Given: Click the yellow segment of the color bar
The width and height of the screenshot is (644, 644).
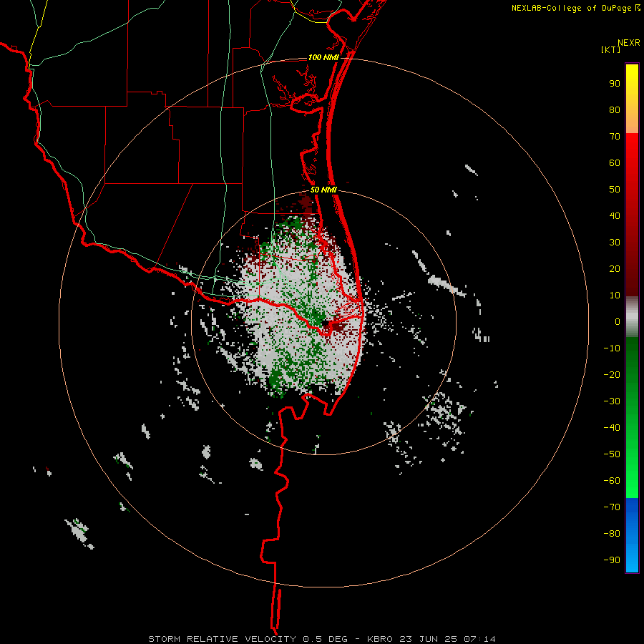Looking at the screenshot, I should 632,99.
